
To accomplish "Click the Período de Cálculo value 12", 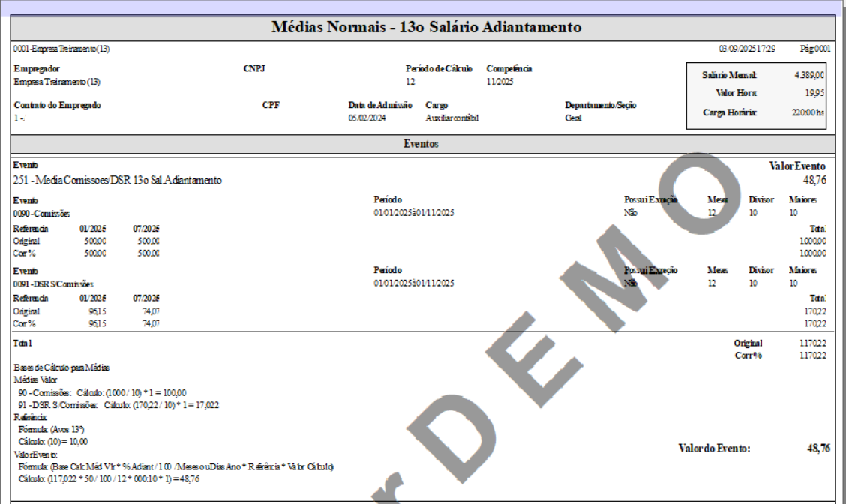I will (410, 82).
